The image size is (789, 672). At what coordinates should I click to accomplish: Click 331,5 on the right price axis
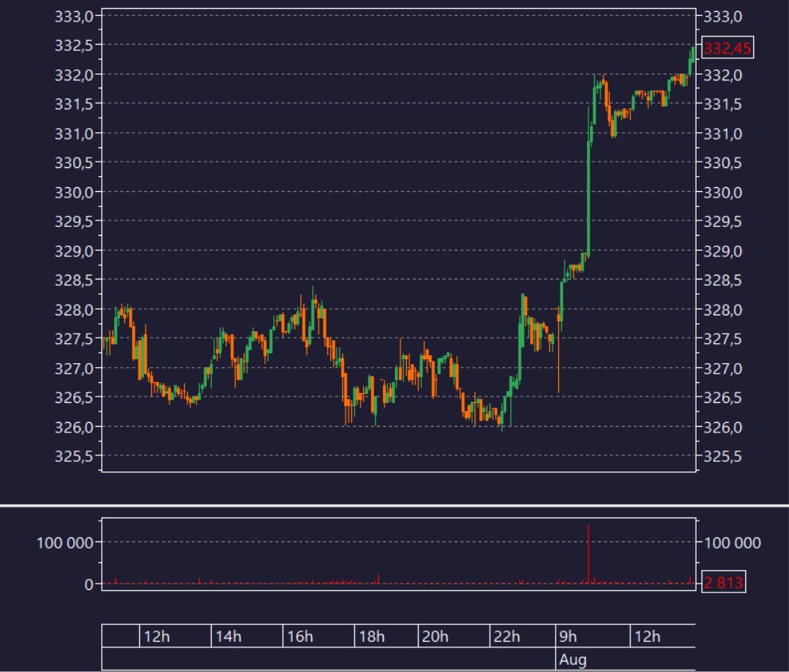pos(722,104)
